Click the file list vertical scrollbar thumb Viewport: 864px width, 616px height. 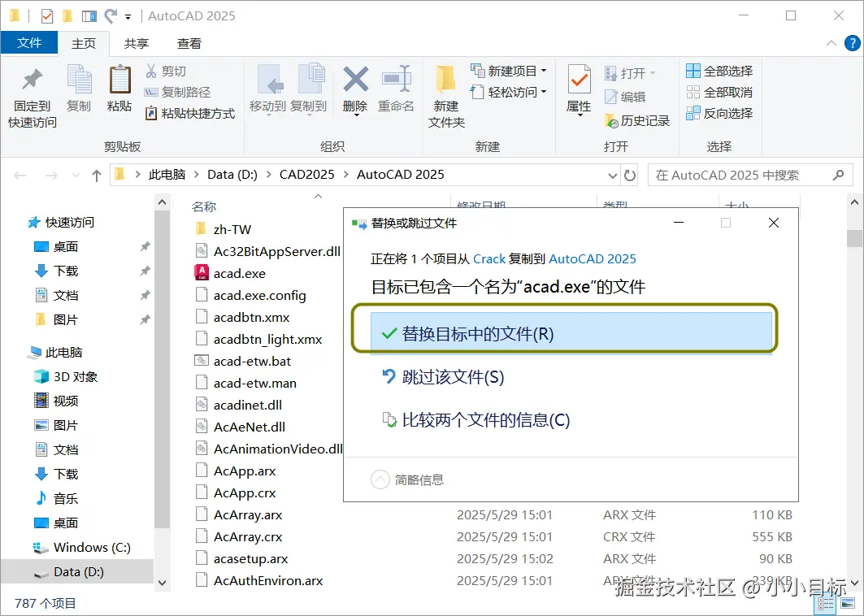point(854,239)
